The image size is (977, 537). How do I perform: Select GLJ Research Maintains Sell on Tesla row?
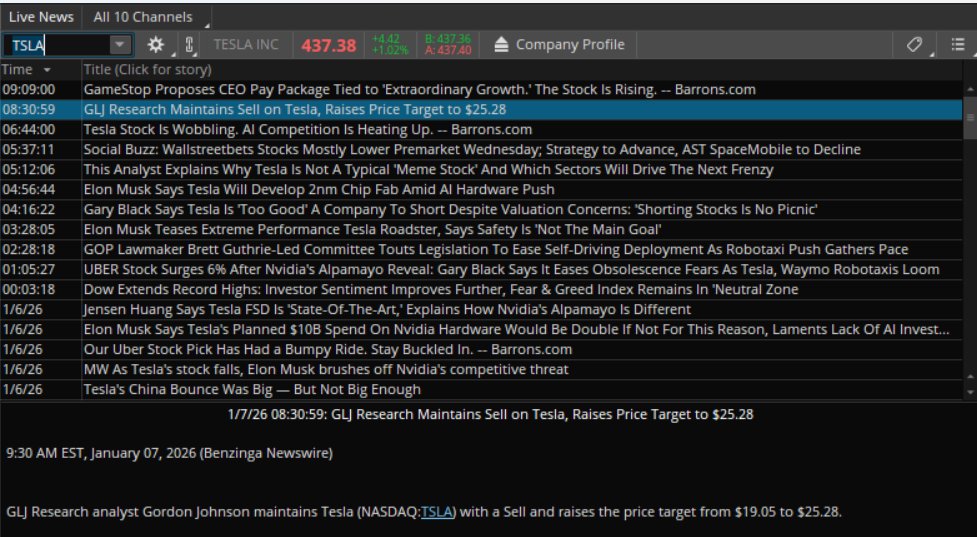point(481,110)
